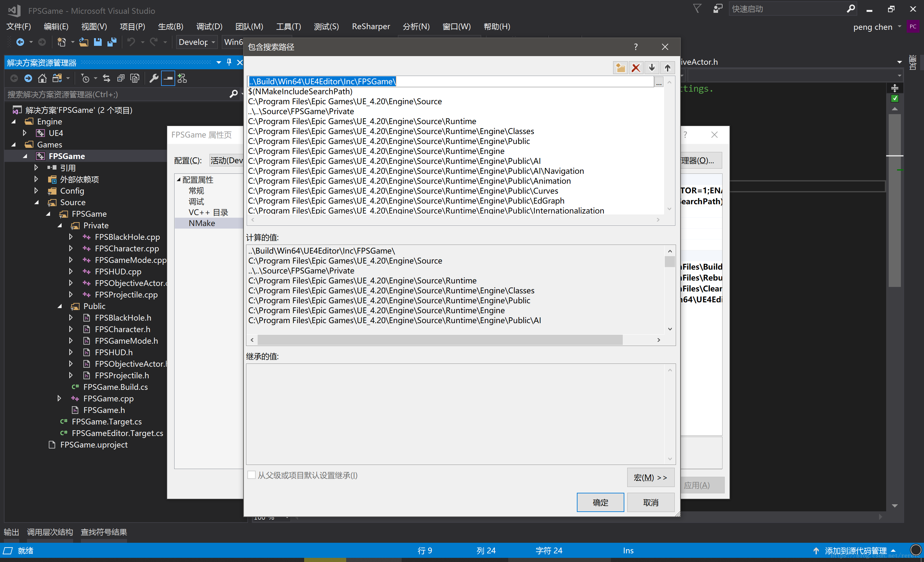The height and width of the screenshot is (562, 924).
Task: Collapse the Games folder node
Action: (14, 145)
